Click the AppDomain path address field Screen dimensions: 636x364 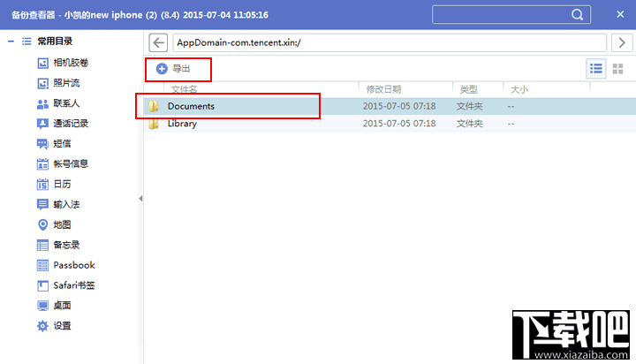[x=390, y=42]
